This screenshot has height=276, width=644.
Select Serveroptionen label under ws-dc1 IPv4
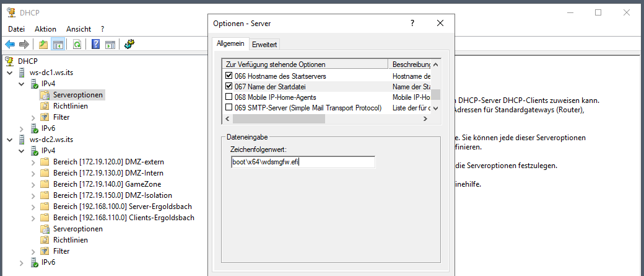point(77,95)
